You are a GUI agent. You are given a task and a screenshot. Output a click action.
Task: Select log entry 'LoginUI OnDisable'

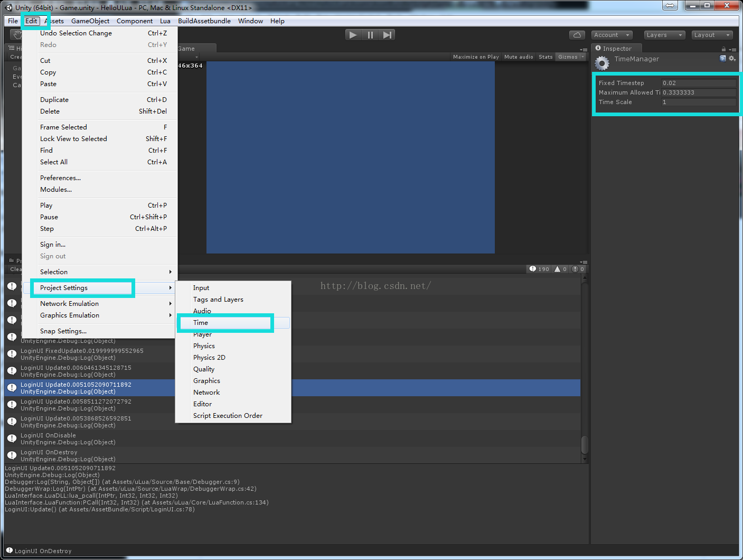(292, 438)
